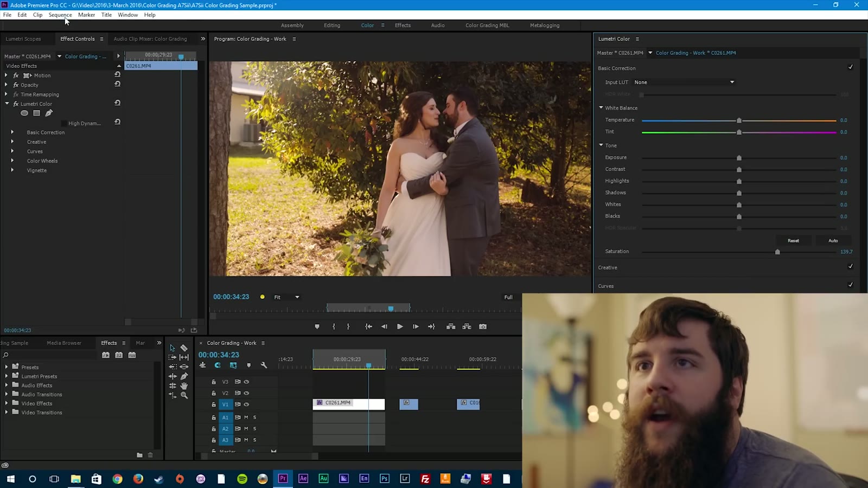Select the Zoom magnifier tool
This screenshot has height=488, width=868.
point(184,395)
